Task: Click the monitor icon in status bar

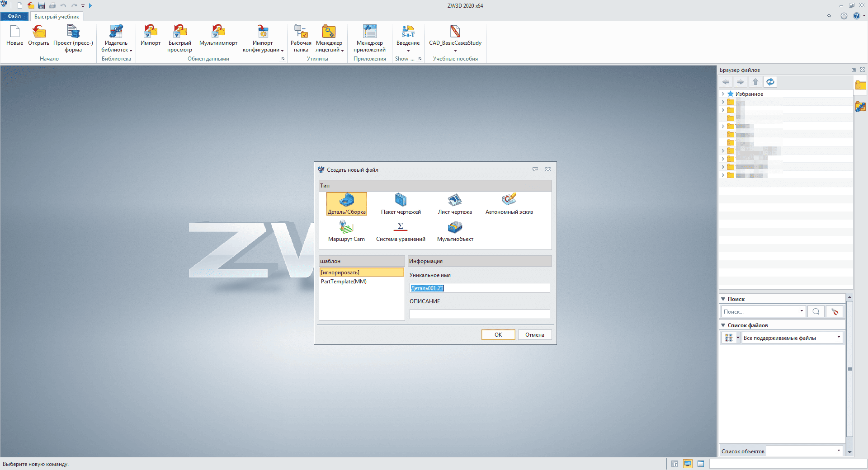Action: 688,464
